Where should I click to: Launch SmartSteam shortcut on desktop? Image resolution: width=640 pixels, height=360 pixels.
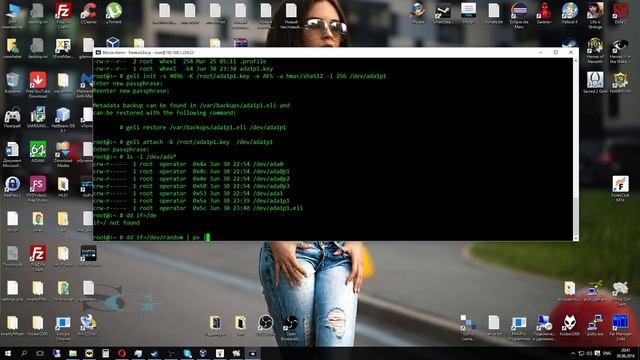coord(443,13)
